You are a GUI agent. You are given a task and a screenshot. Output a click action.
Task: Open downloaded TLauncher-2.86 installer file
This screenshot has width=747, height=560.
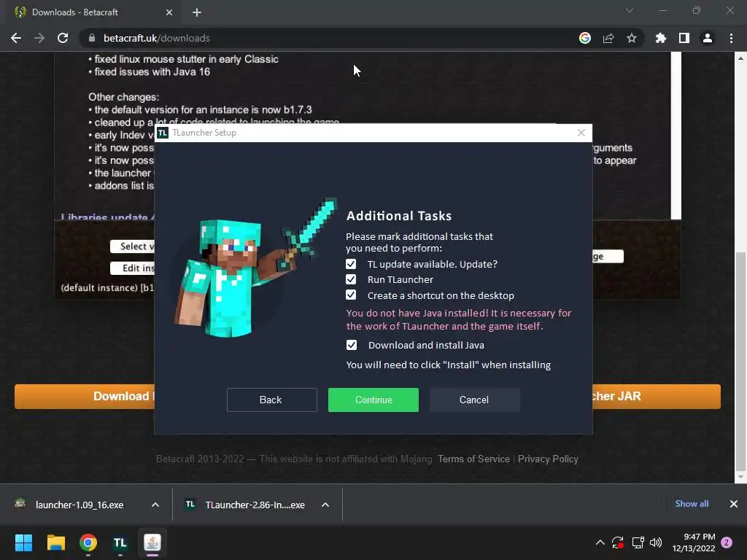click(x=255, y=505)
